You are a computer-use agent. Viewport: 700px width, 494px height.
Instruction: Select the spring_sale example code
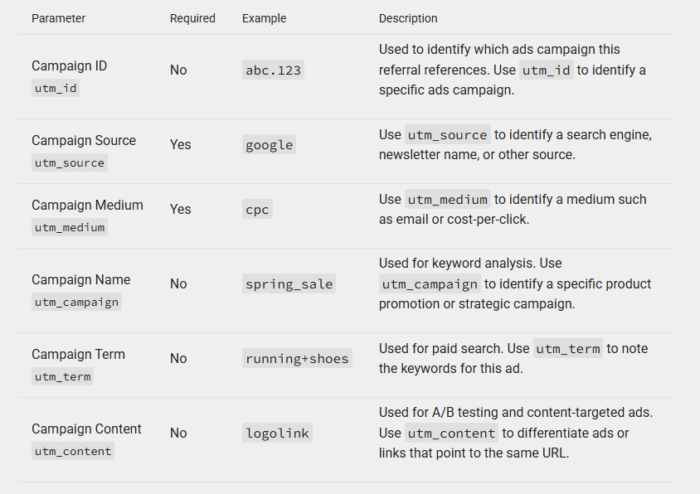pyautogui.click(x=289, y=284)
